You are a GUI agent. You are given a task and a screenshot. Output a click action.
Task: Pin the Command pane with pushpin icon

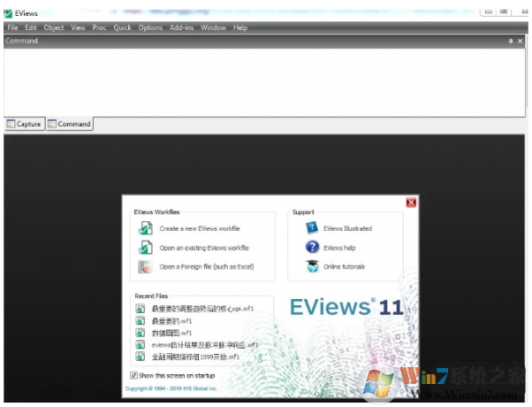point(511,41)
